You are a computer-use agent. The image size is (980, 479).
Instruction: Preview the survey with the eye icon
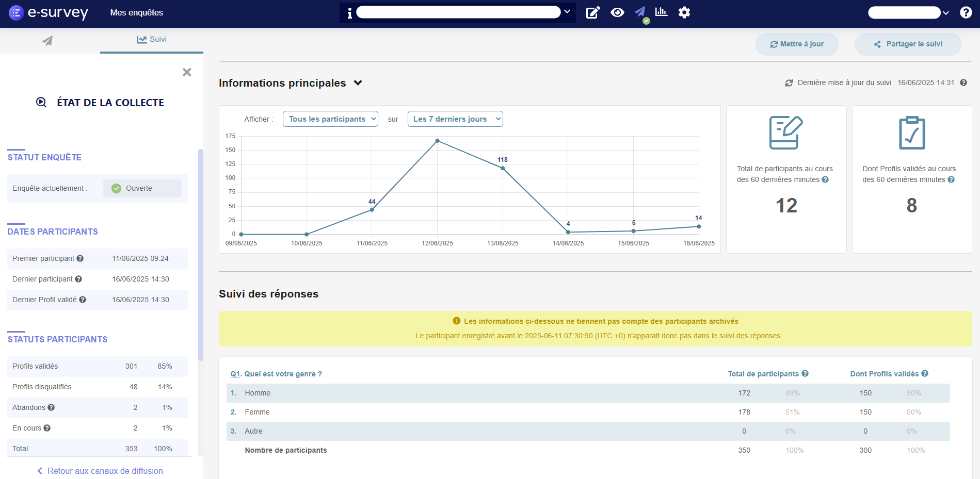point(618,12)
